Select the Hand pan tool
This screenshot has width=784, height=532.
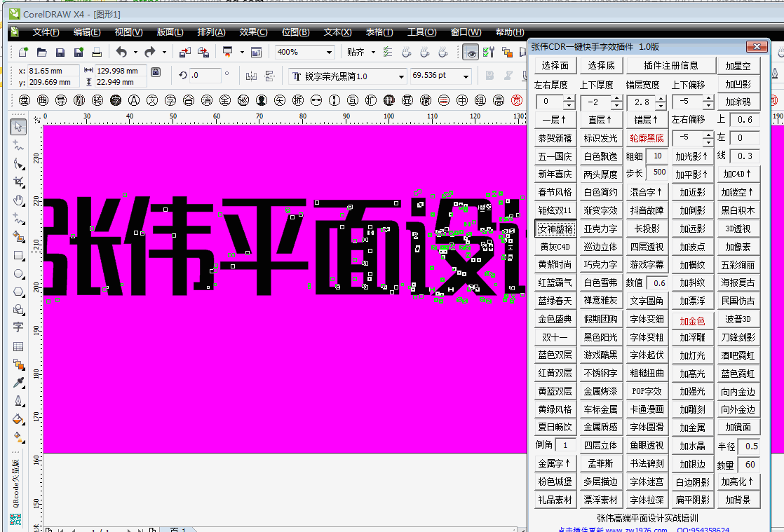(18, 200)
